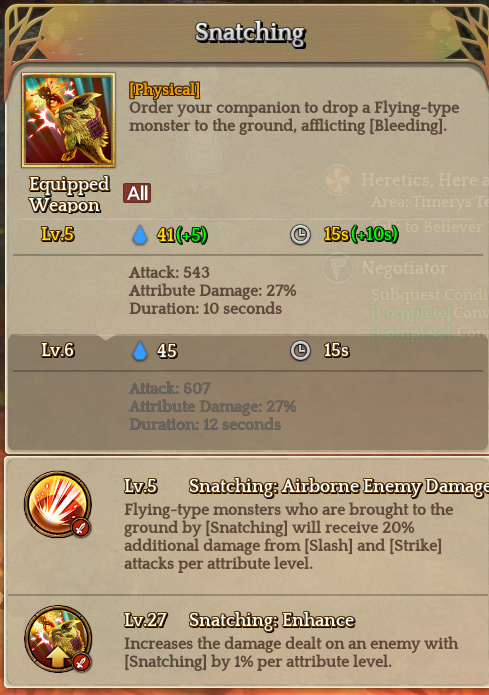
Task: Click the Lv.5 Attack: 543 stats block
Action: coord(213,290)
